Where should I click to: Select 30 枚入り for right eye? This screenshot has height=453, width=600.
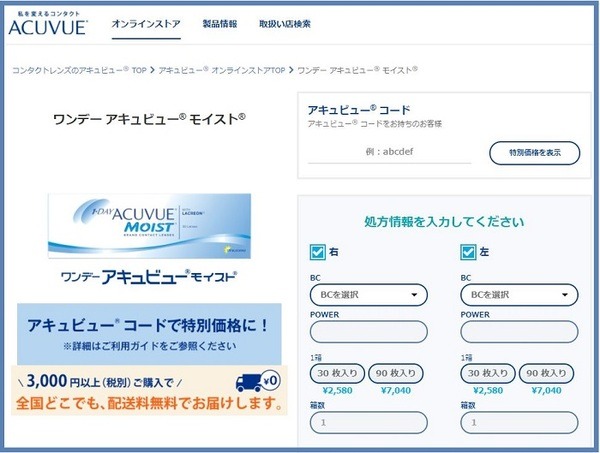tap(337, 373)
